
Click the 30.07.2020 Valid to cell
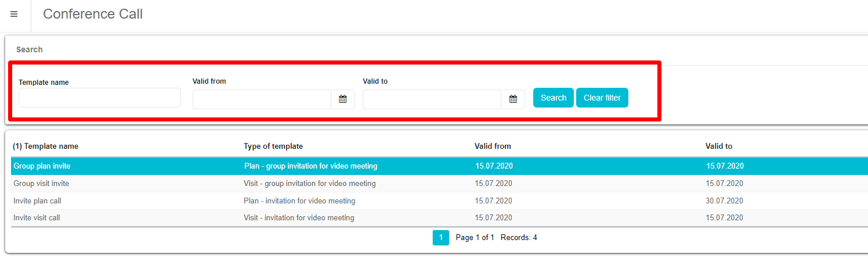pos(725,201)
